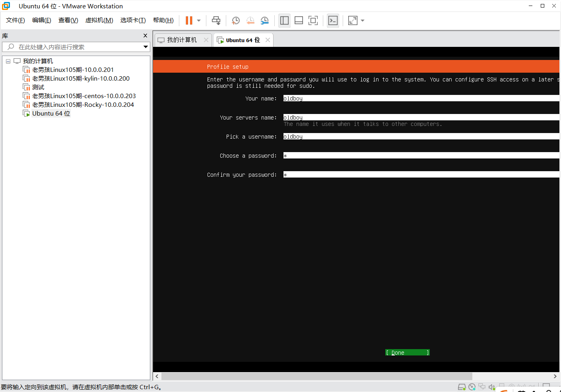Click the Confirm your password field
This screenshot has width=561, height=392.
(x=421, y=175)
